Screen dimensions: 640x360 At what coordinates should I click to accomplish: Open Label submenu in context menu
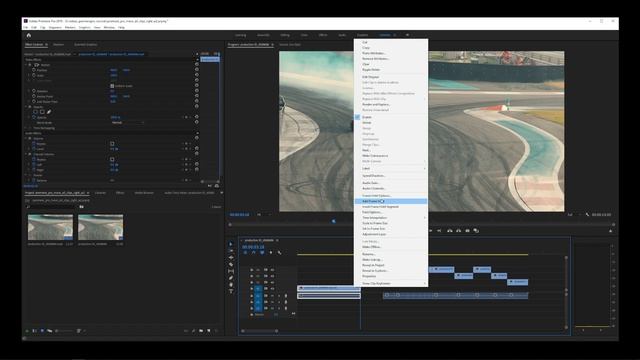391,169
